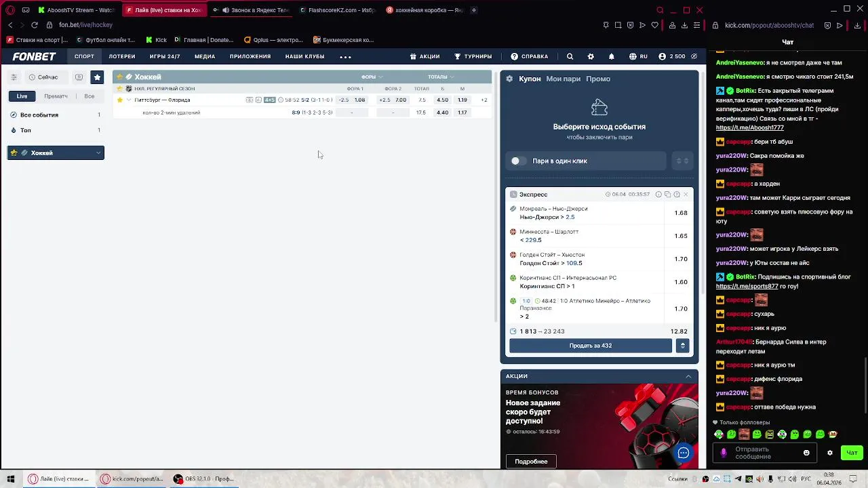Open Игры 24/7 menu item

click(165, 56)
